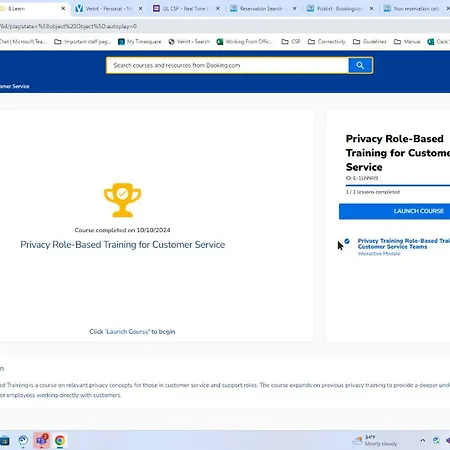Expand the system tray hidden icons chevron
The width and height of the screenshot is (450, 450).
[423, 440]
